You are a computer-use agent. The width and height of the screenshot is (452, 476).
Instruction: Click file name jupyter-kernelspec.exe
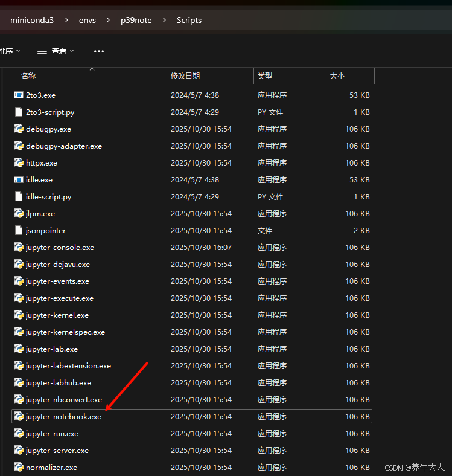tap(65, 332)
